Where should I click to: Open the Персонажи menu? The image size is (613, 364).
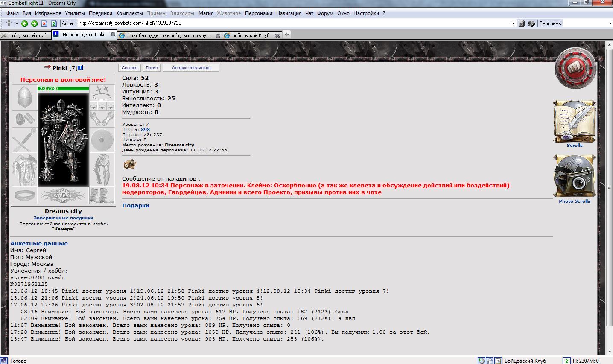tap(258, 13)
